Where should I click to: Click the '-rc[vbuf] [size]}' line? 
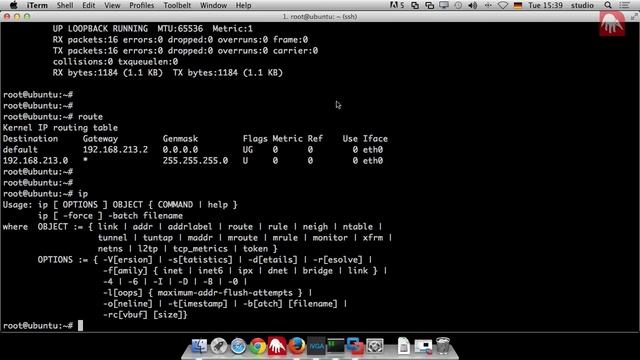tap(145, 315)
